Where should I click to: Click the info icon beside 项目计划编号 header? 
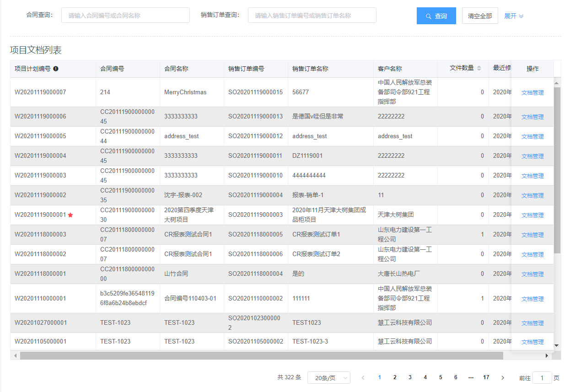click(56, 69)
